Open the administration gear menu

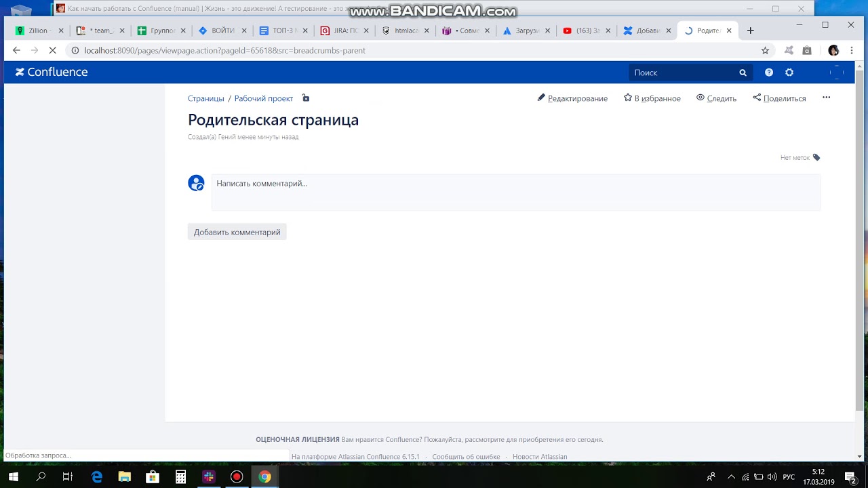(x=789, y=73)
